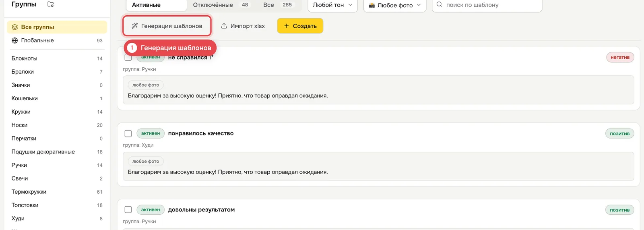The image size is (644, 230).
Task: Open the groups folder settings icon
Action: pyautogui.click(x=50, y=4)
